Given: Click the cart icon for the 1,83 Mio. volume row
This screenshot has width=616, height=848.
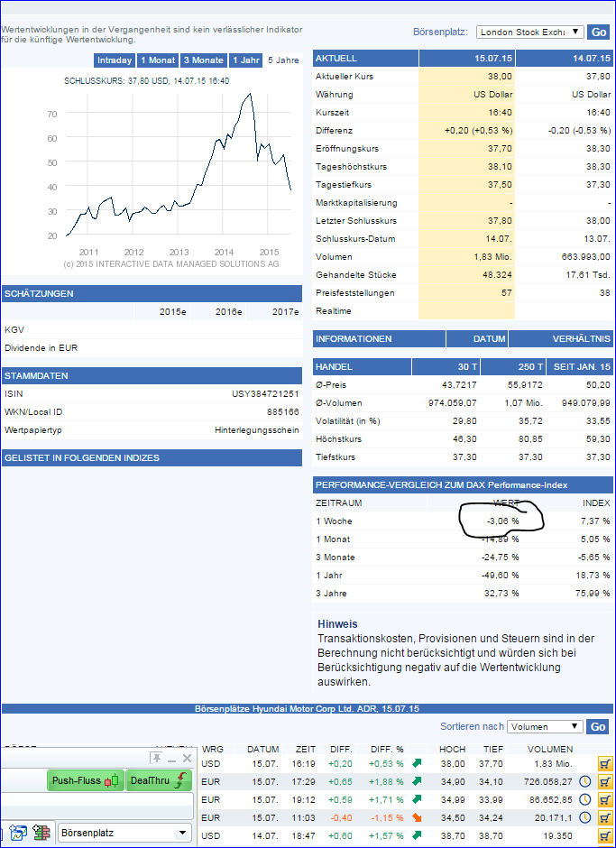Looking at the screenshot, I should click(x=604, y=763).
